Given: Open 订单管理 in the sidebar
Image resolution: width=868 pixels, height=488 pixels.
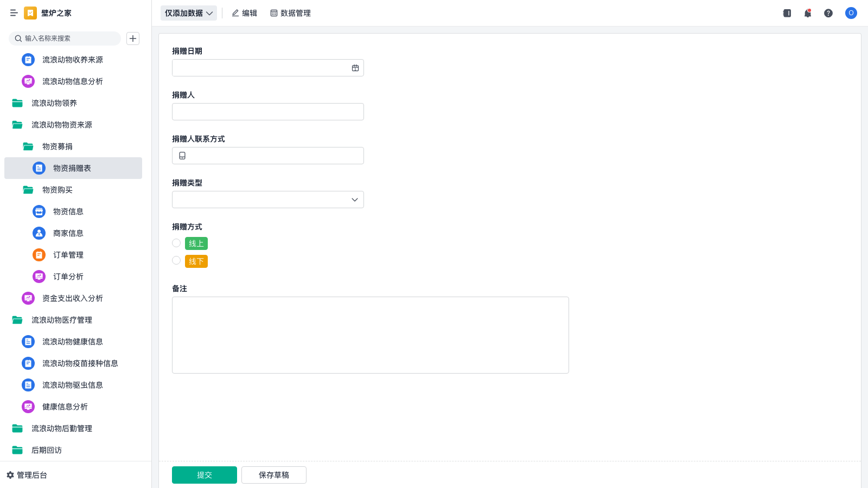Looking at the screenshot, I should coord(68,255).
